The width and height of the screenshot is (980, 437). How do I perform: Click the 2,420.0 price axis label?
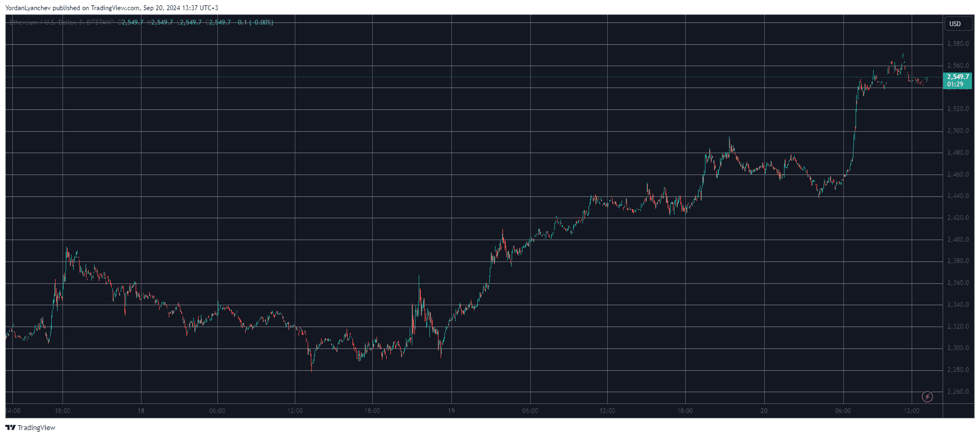(958, 218)
